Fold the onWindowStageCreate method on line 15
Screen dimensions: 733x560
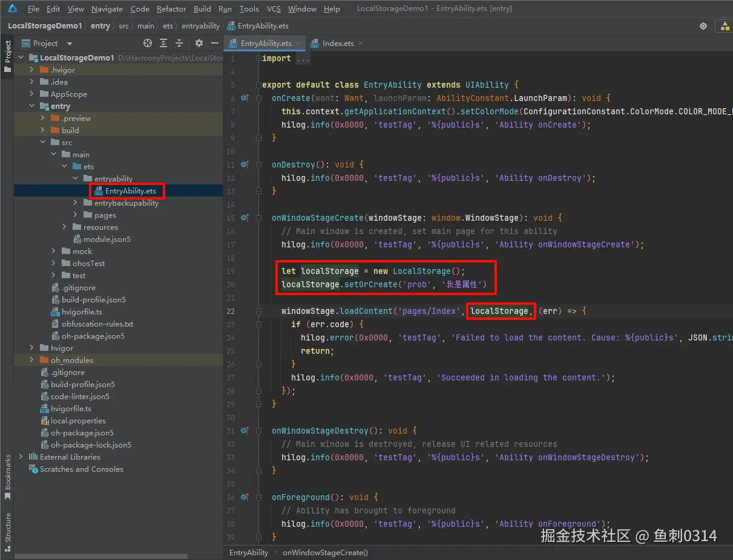click(x=258, y=218)
